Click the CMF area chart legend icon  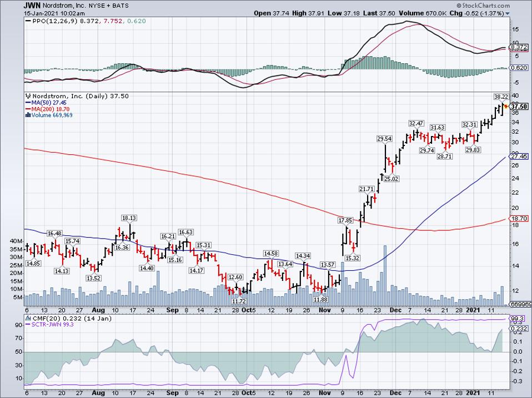coord(28,318)
